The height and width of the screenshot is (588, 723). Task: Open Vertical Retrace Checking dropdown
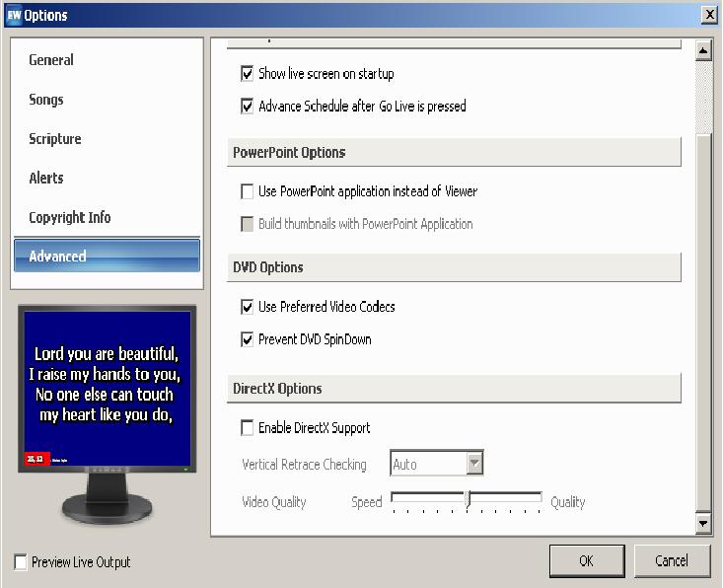coord(474,463)
